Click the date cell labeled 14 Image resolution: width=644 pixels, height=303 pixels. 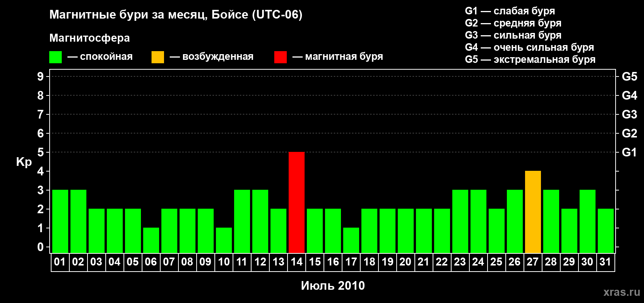[297, 262]
